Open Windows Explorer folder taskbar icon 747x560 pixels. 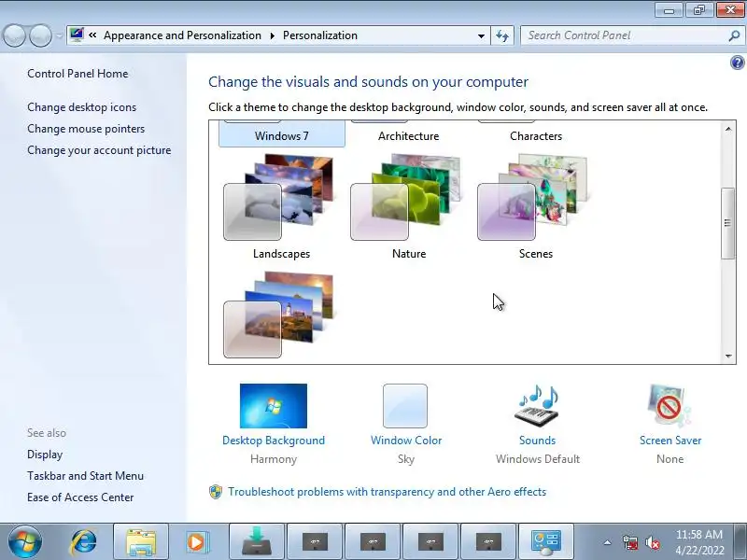(x=141, y=542)
